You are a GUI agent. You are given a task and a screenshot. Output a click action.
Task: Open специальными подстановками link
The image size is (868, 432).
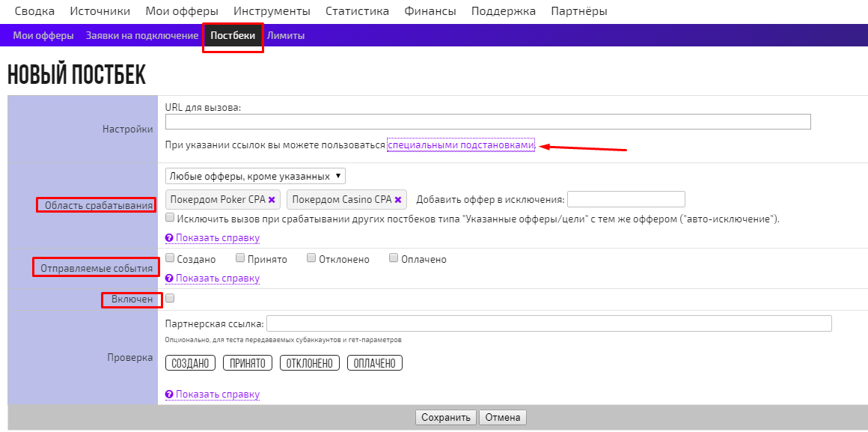coord(459,145)
